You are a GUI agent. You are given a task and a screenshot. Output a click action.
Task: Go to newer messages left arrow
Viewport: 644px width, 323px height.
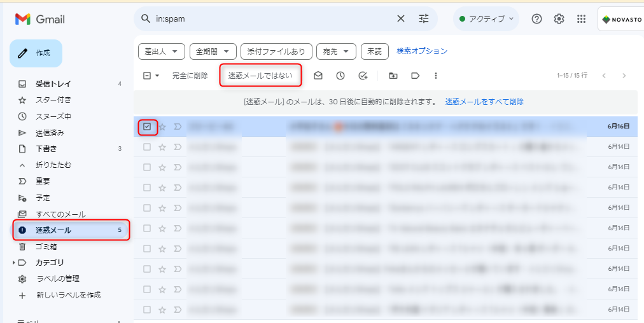pos(604,76)
